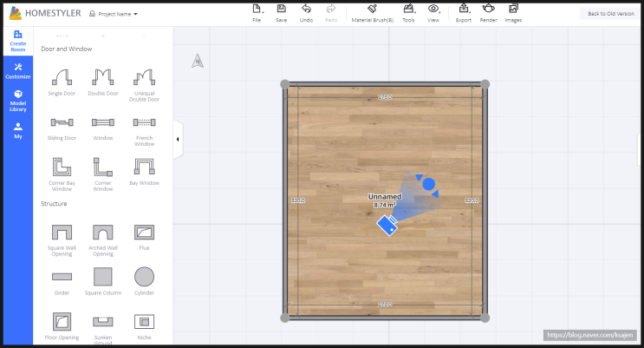Open the Tools menu
Screen dimensions: 644x348
tap(408, 13)
